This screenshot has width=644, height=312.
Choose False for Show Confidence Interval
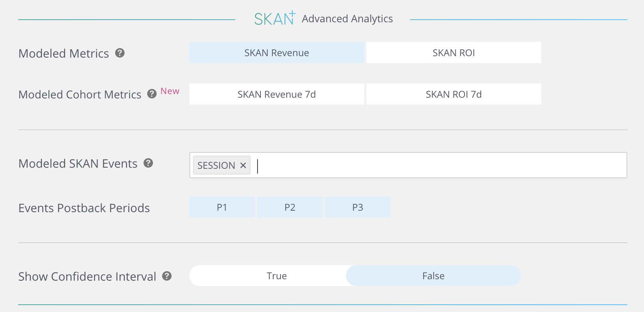coord(433,276)
